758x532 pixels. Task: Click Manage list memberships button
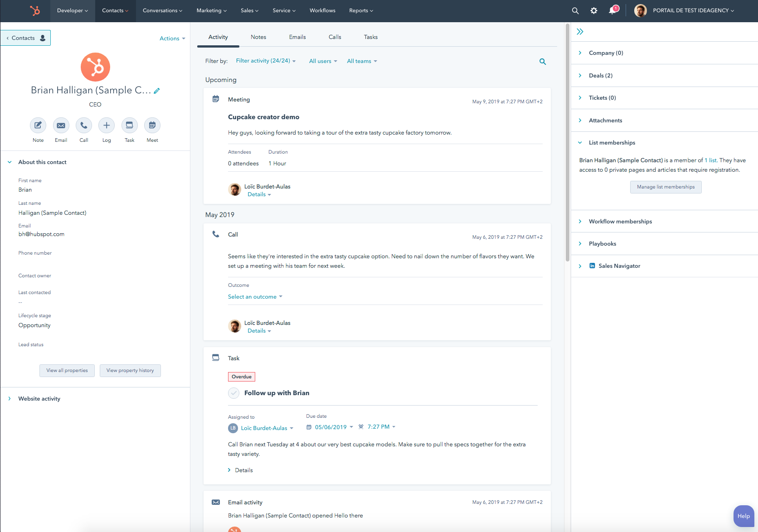[x=666, y=187]
